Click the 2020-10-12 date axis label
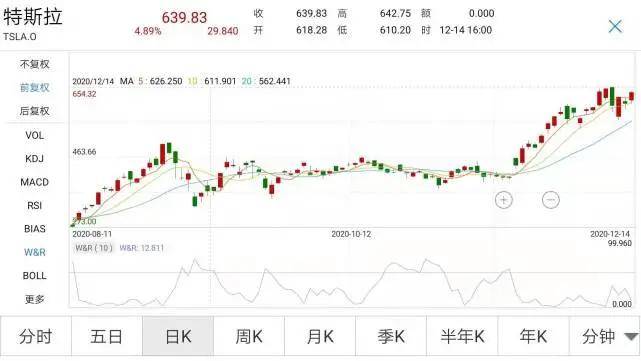Image resolution: width=641 pixels, height=361 pixels. point(351,234)
